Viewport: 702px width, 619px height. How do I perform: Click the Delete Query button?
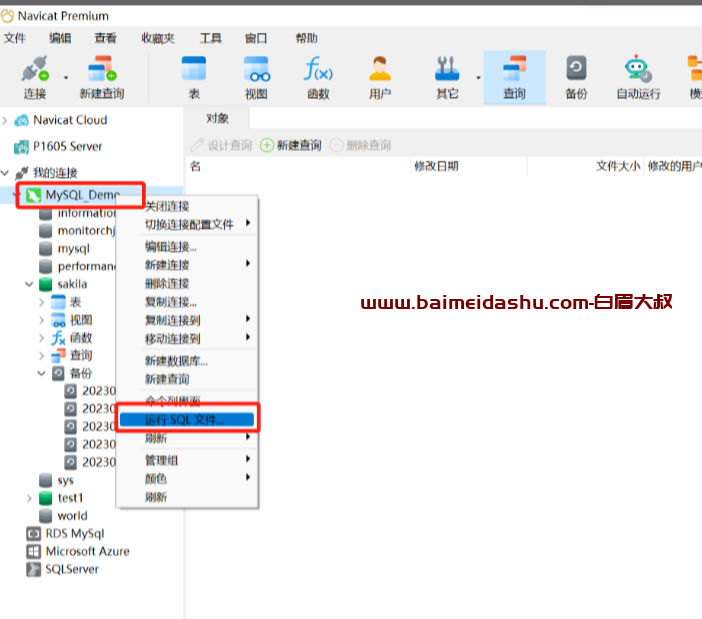[360, 145]
